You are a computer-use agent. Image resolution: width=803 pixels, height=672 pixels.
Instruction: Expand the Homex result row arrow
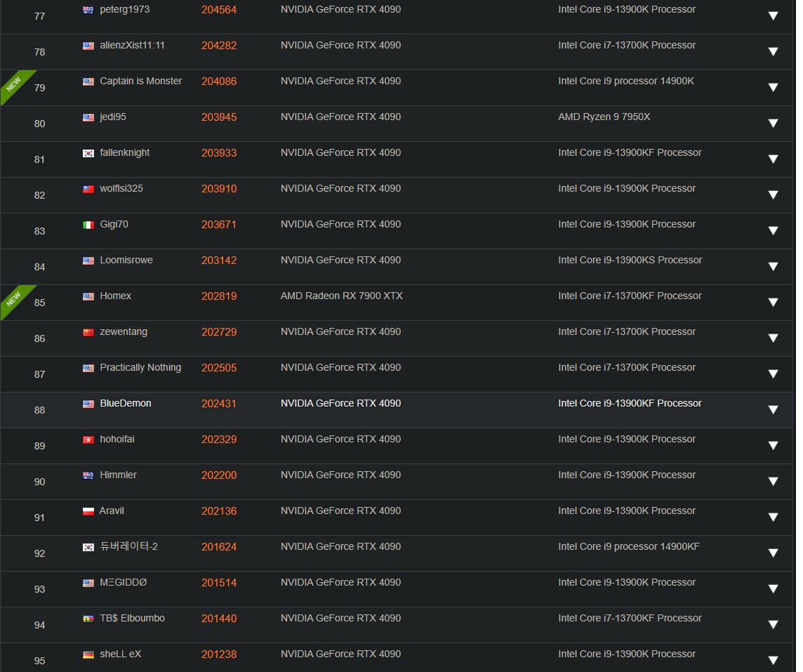[774, 302]
